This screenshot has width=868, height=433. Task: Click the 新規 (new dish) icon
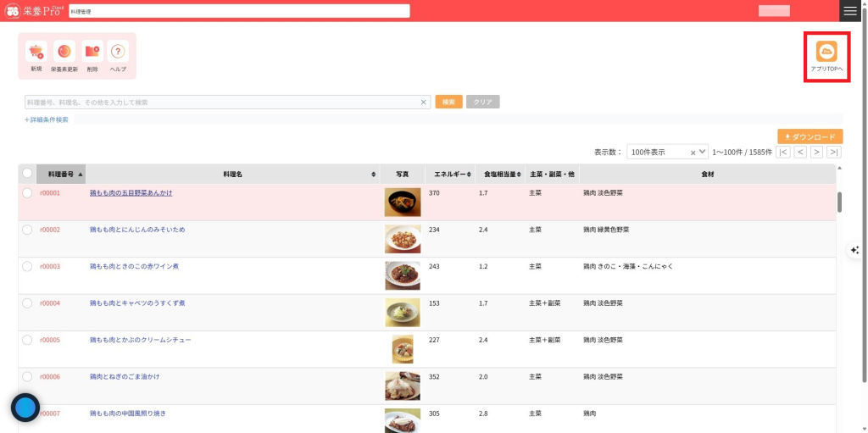pos(36,52)
